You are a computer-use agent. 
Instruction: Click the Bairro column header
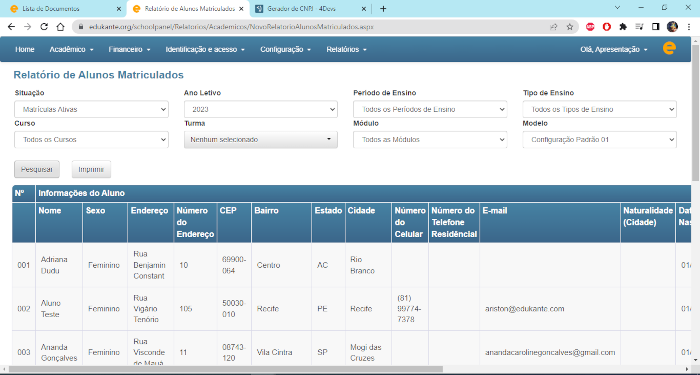(x=282, y=222)
